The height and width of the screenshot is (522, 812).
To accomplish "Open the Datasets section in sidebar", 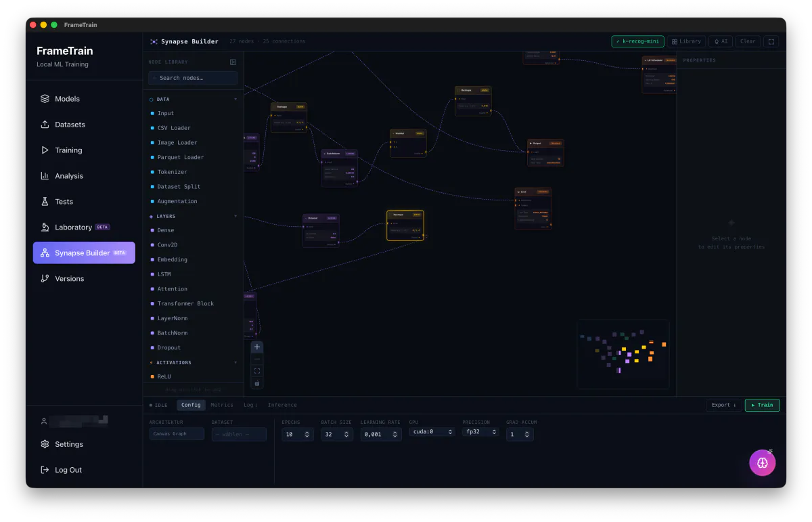I will pyautogui.click(x=84, y=125).
